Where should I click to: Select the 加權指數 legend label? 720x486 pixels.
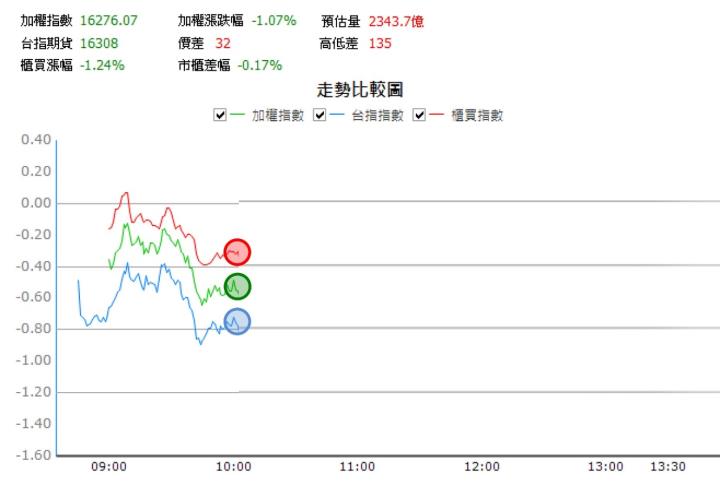point(278,115)
